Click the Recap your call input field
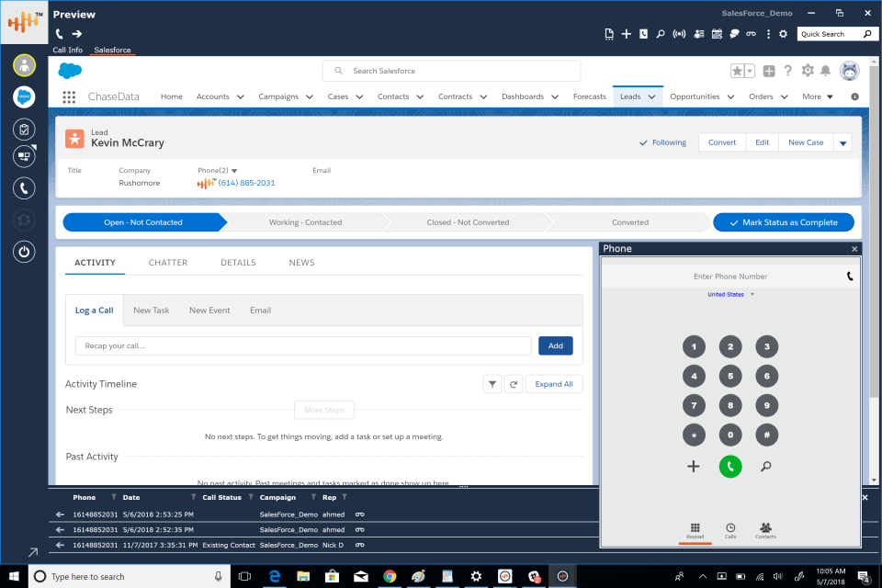Screen dimensions: 882x588 (x=303, y=346)
